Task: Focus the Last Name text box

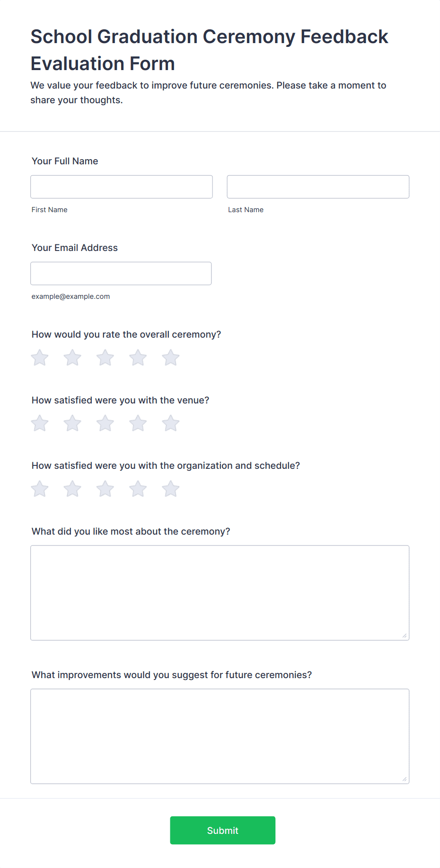Action: pos(318,187)
